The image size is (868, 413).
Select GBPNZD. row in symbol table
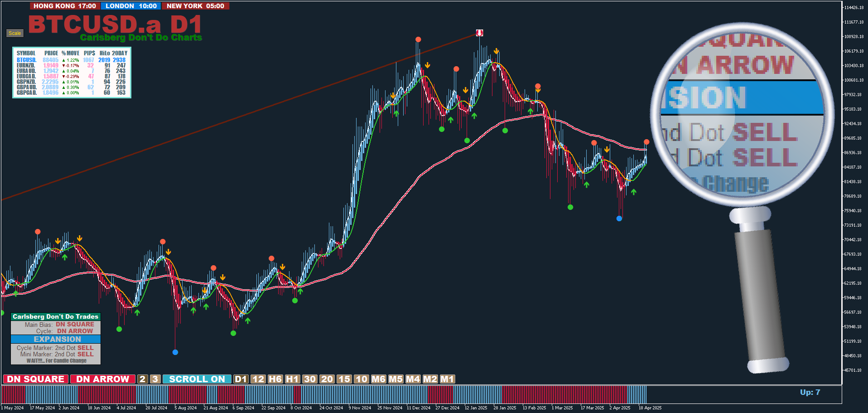coord(71,82)
